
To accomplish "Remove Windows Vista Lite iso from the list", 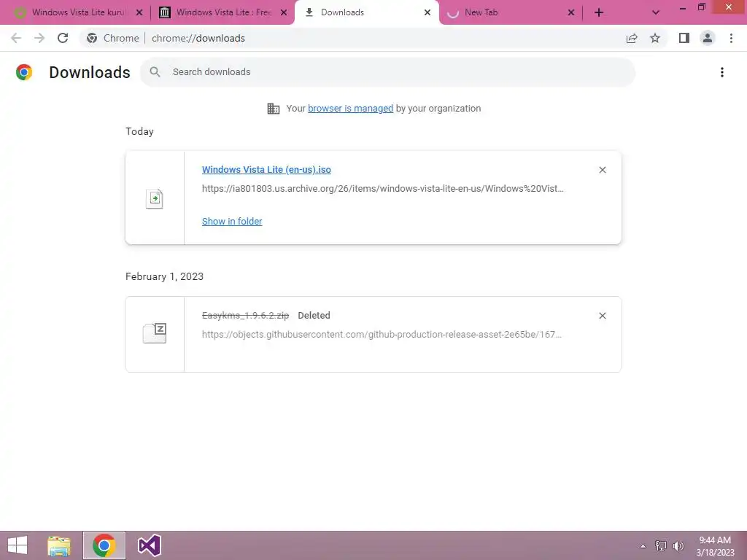I will [x=603, y=170].
